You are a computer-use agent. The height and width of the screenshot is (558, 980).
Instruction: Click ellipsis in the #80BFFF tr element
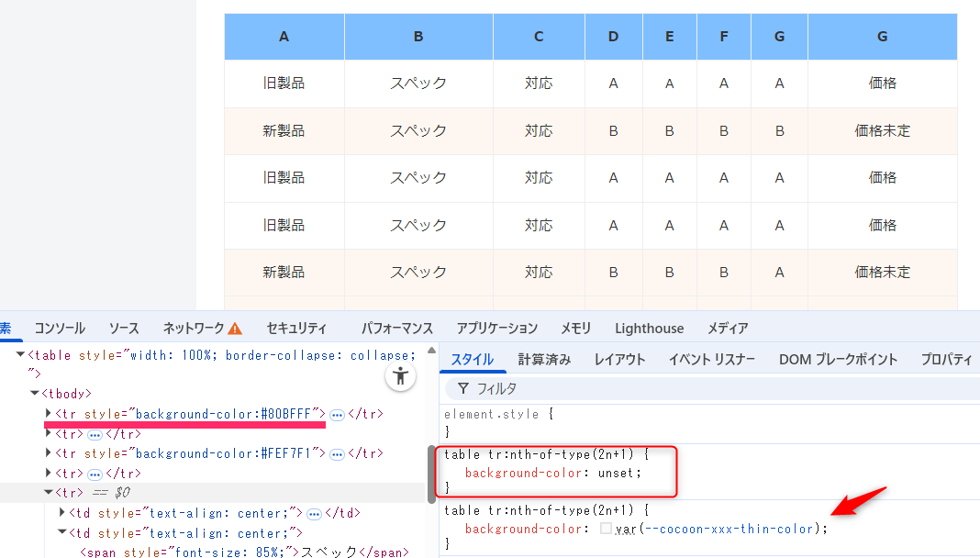[x=337, y=415]
